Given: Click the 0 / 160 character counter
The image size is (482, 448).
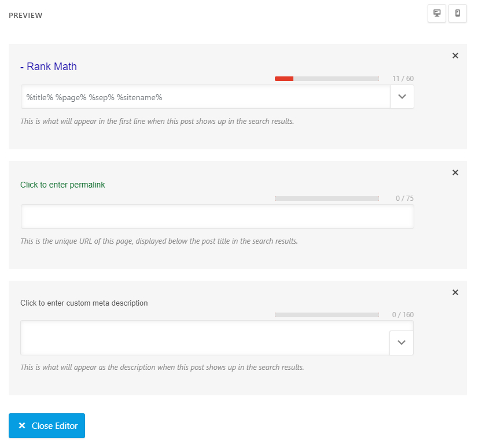Looking at the screenshot, I should [403, 315].
